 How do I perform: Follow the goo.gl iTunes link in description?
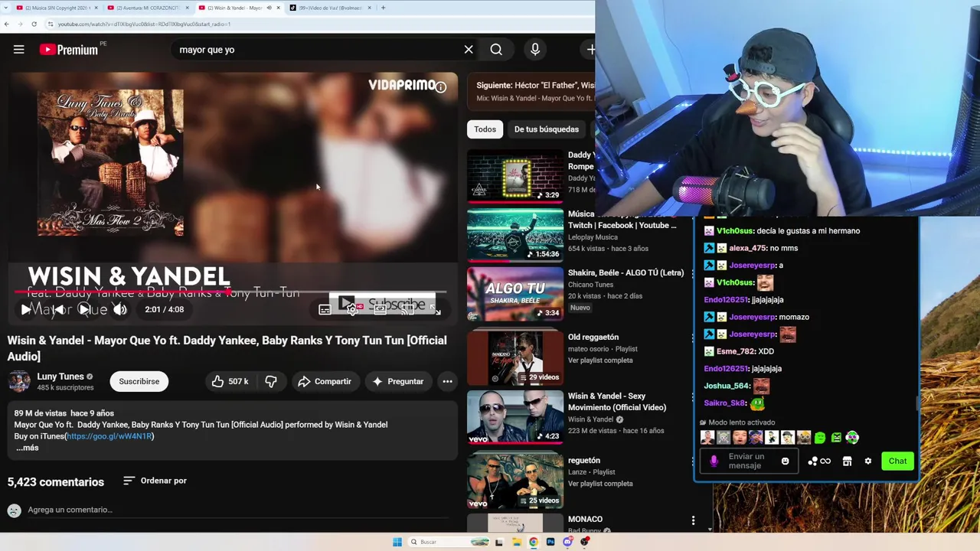(109, 436)
